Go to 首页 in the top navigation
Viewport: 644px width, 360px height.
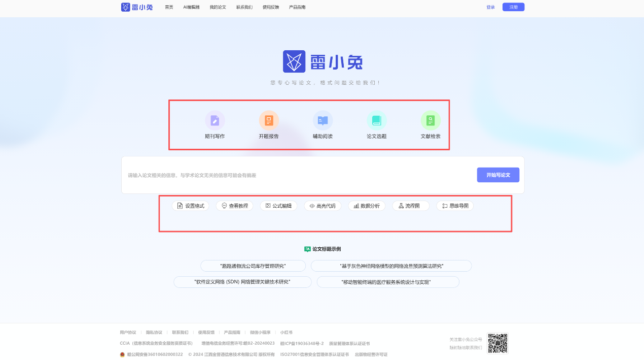169,7
